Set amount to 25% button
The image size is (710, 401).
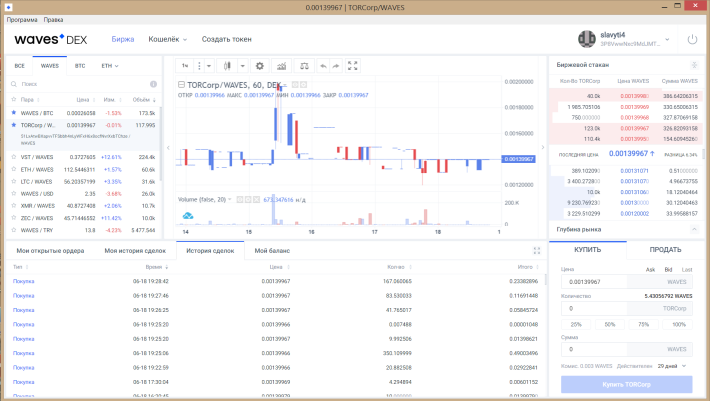[576, 324]
